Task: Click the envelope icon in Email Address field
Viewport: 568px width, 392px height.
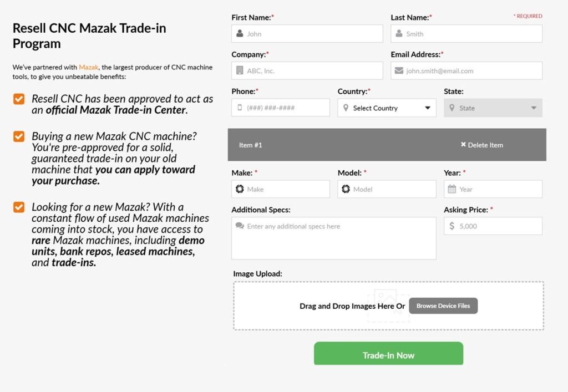Action: click(399, 70)
